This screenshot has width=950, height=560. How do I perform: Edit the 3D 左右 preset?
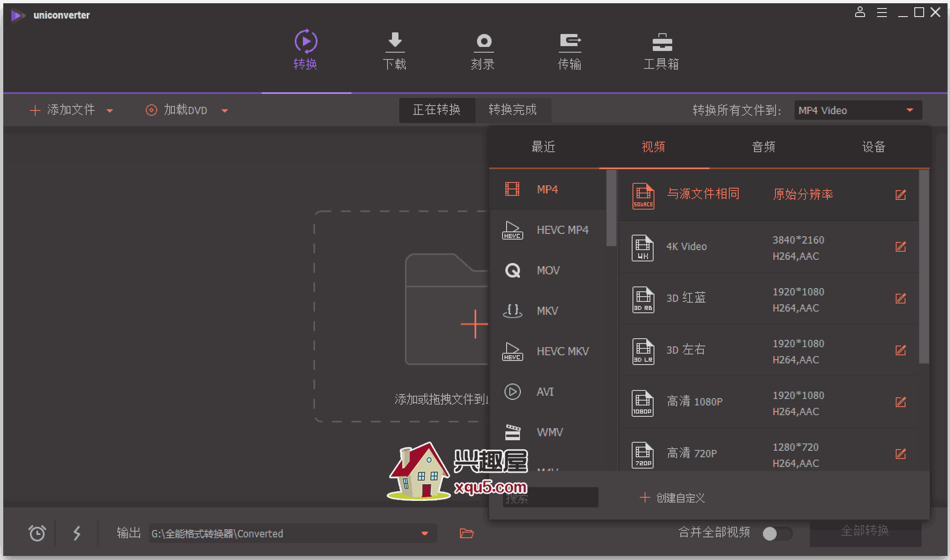coord(901,350)
